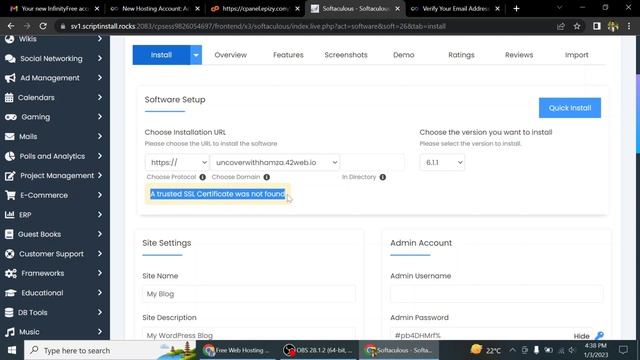Click the Admin Username input field
Screen dimensions: 640x360
pos(496,294)
